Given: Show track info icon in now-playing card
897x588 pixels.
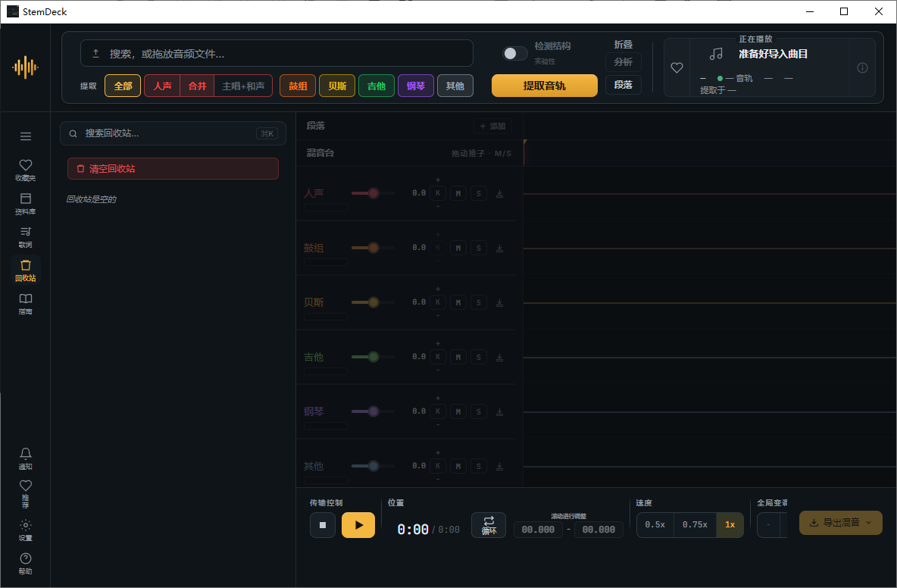Looking at the screenshot, I should [x=862, y=67].
